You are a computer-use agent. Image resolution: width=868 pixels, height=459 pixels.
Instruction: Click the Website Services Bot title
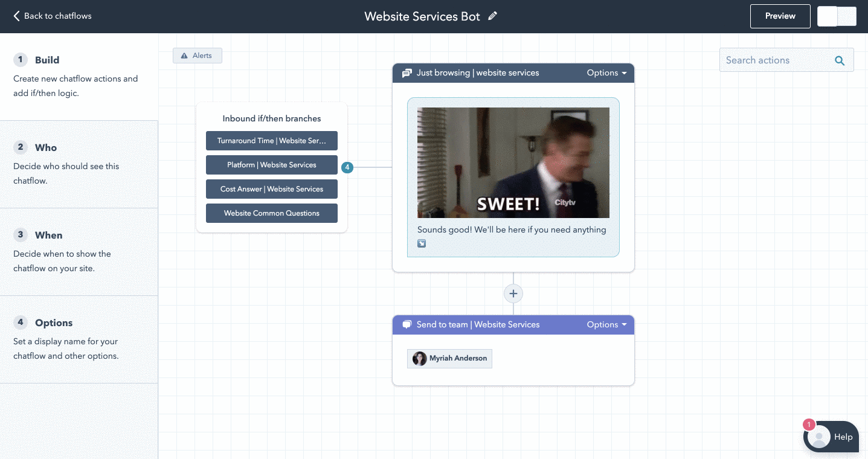(422, 16)
